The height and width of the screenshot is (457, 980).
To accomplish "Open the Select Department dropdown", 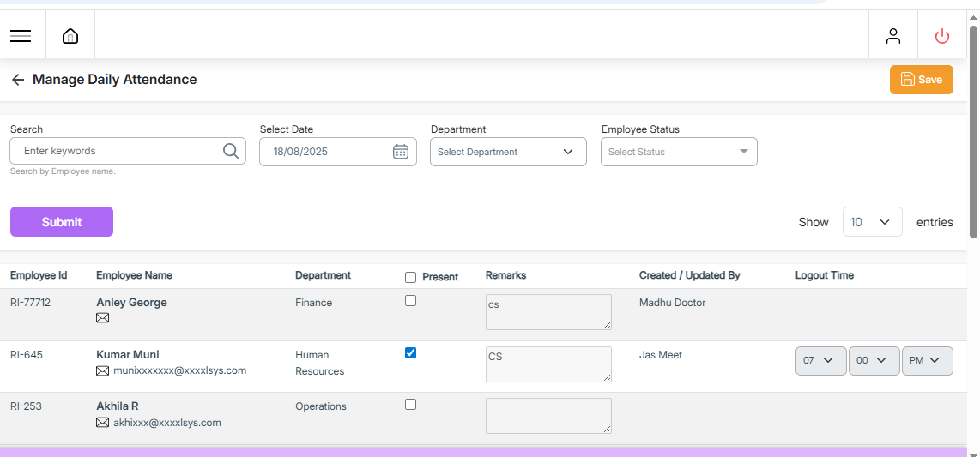I will click(508, 152).
